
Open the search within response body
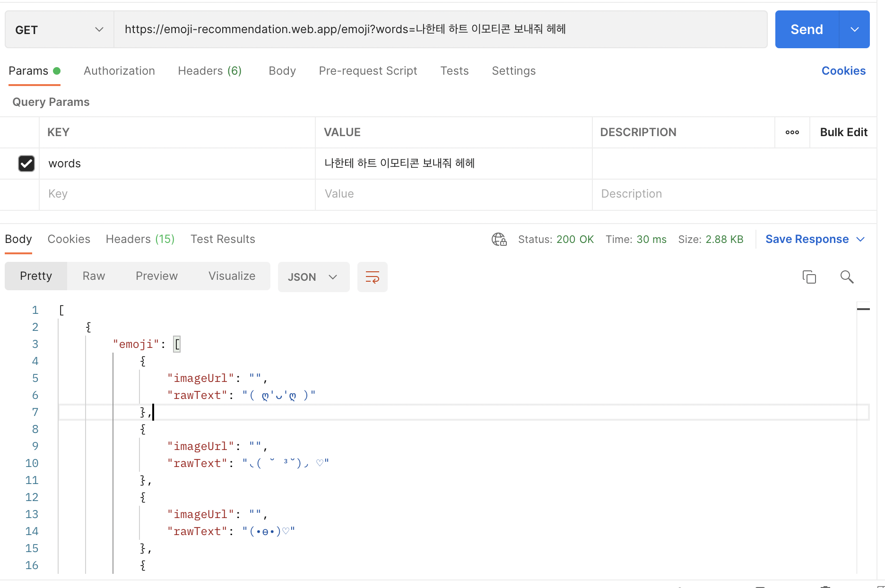pyautogui.click(x=846, y=277)
